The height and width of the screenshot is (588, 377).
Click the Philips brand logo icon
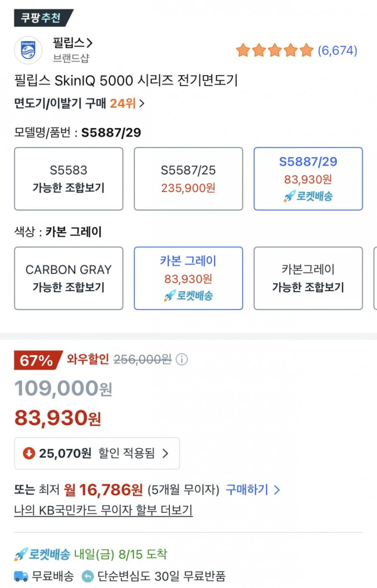(x=28, y=51)
